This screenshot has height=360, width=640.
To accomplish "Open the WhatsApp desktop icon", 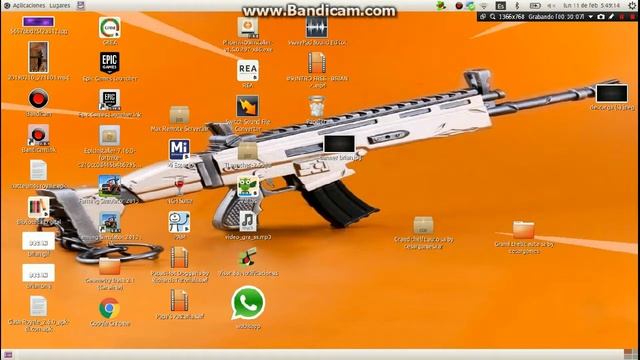I will [x=248, y=303].
